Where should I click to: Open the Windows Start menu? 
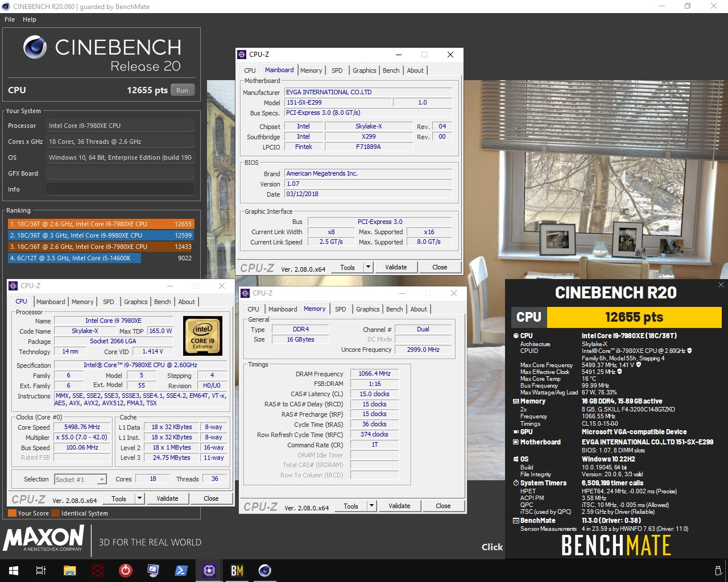[x=14, y=571]
